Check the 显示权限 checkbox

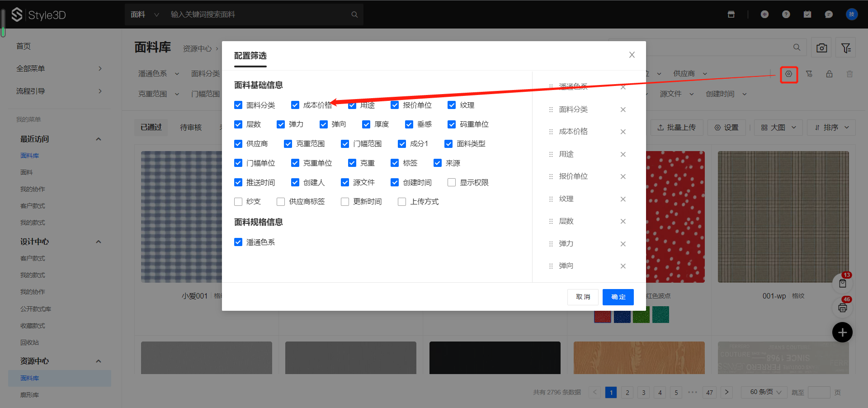pos(452,182)
